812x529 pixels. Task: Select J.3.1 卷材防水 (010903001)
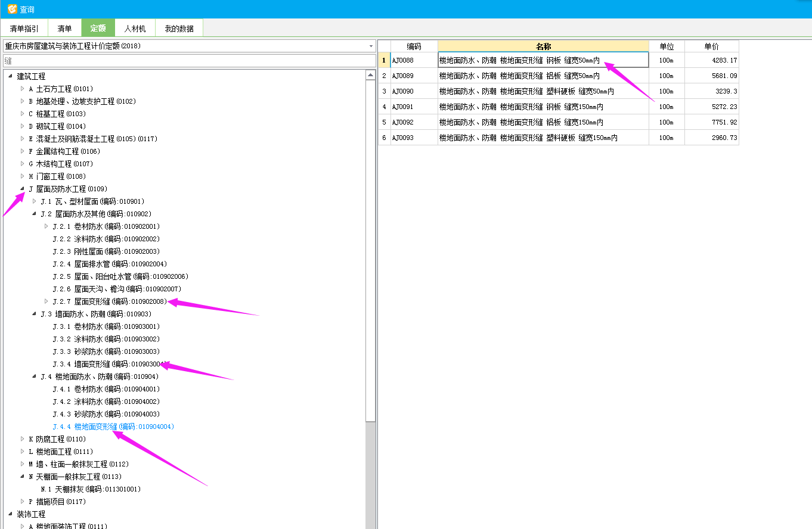[x=106, y=326]
